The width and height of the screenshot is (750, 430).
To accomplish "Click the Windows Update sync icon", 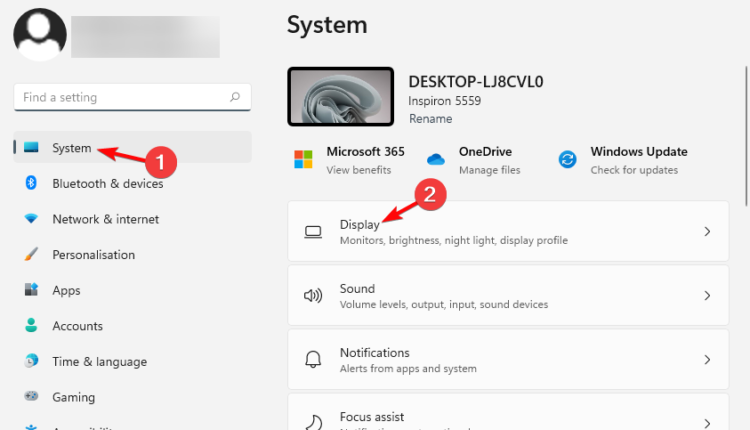I will click(x=567, y=160).
